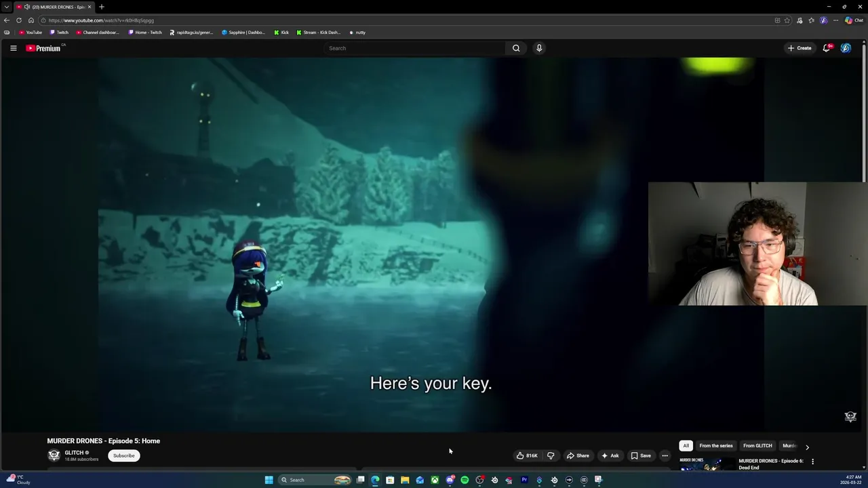Image resolution: width=868 pixels, height=488 pixels.
Task: Click the video title MURDER DRONES - Episode 5: Home
Action: point(104,441)
